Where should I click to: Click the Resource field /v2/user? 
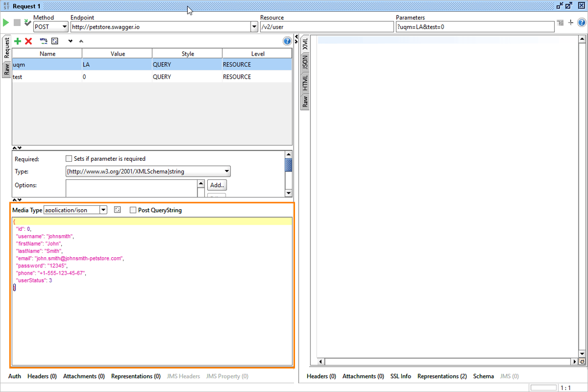pyautogui.click(x=327, y=27)
